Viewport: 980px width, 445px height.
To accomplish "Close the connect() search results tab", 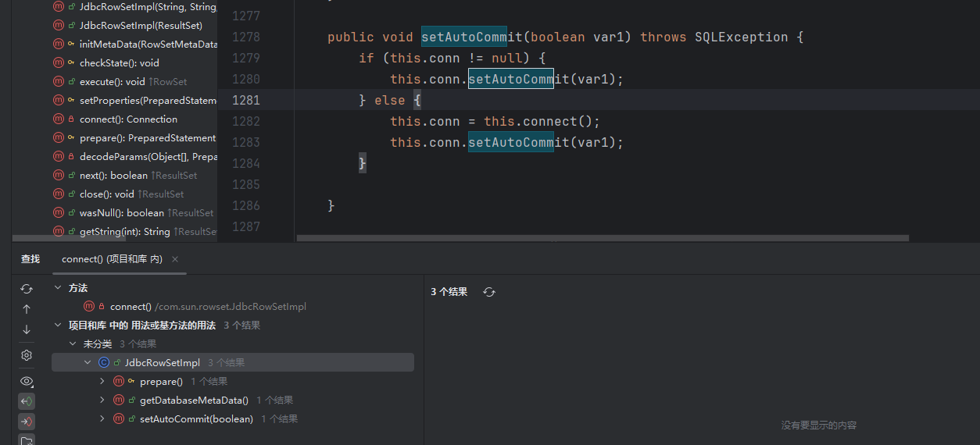I will click(175, 259).
